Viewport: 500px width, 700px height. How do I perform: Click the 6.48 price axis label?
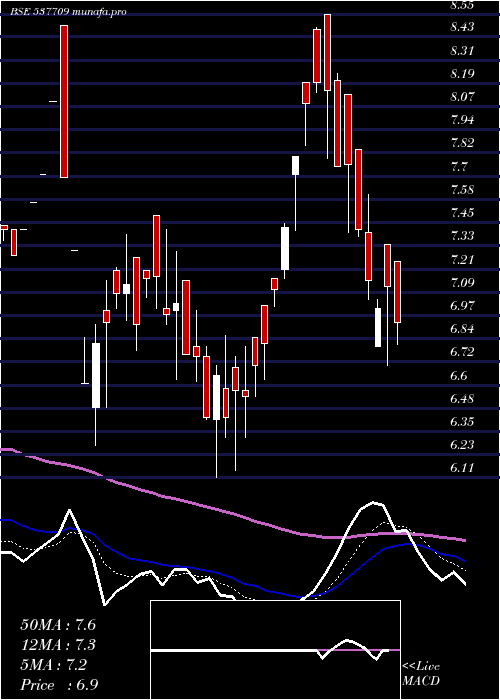[462, 398]
